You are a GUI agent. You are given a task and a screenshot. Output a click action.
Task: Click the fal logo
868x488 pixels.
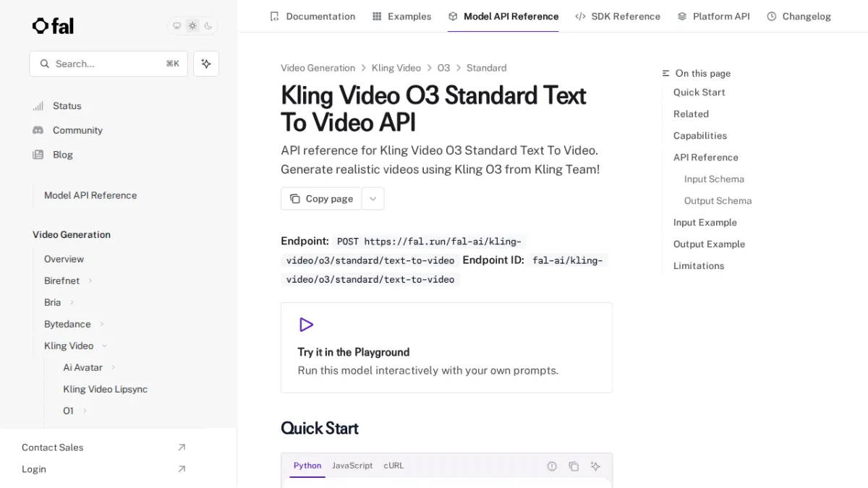click(53, 26)
